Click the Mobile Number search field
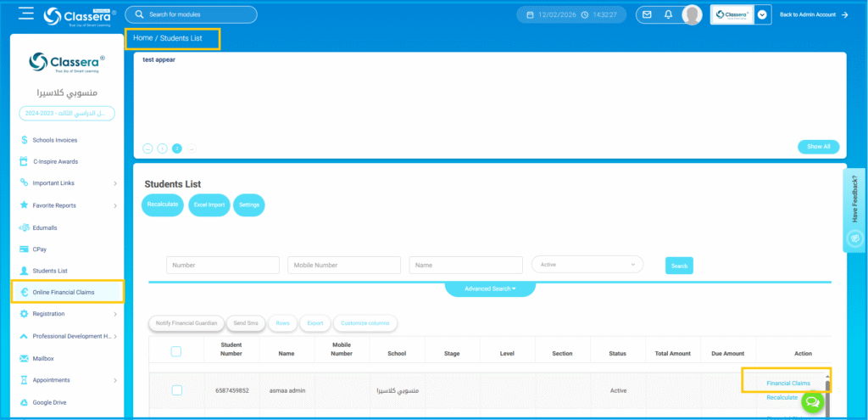The height and width of the screenshot is (420, 868). [344, 266]
